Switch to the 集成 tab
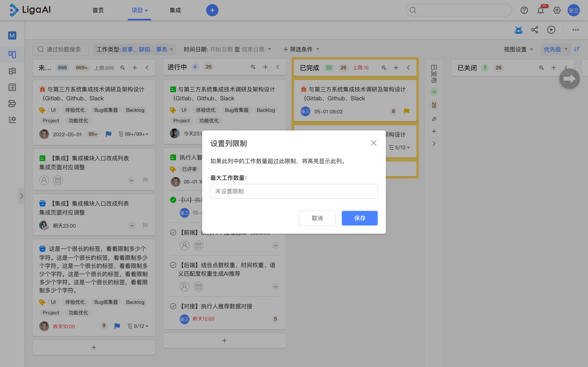This screenshot has width=588, height=367. [x=175, y=10]
